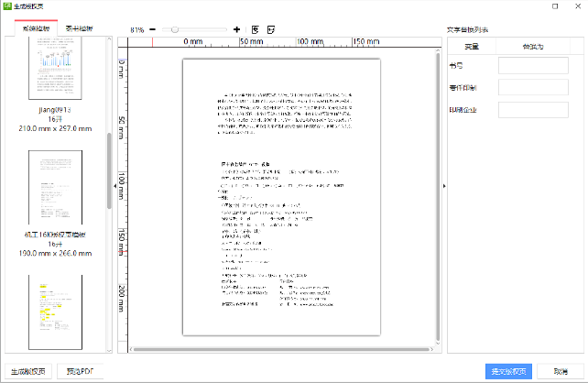Collapse the left template panel arrow

114,187
